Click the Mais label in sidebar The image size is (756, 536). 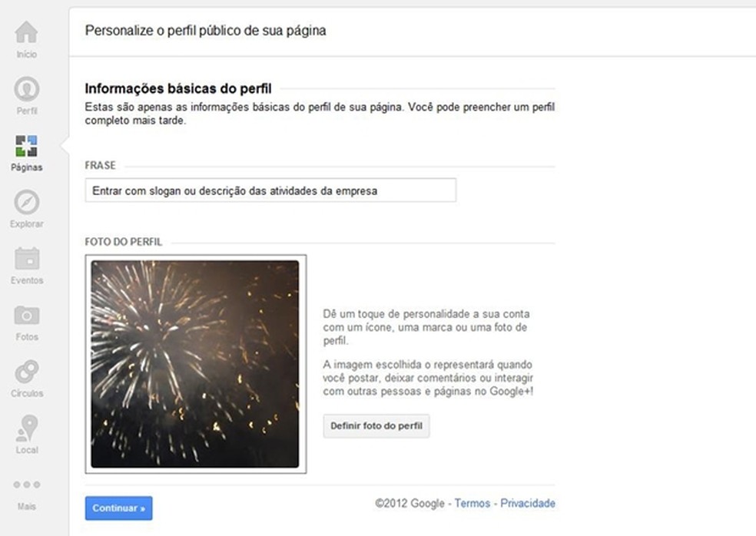click(x=27, y=506)
